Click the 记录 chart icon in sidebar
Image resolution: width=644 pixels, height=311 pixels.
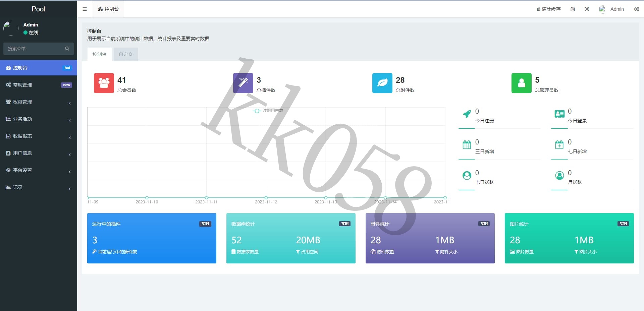pos(8,187)
